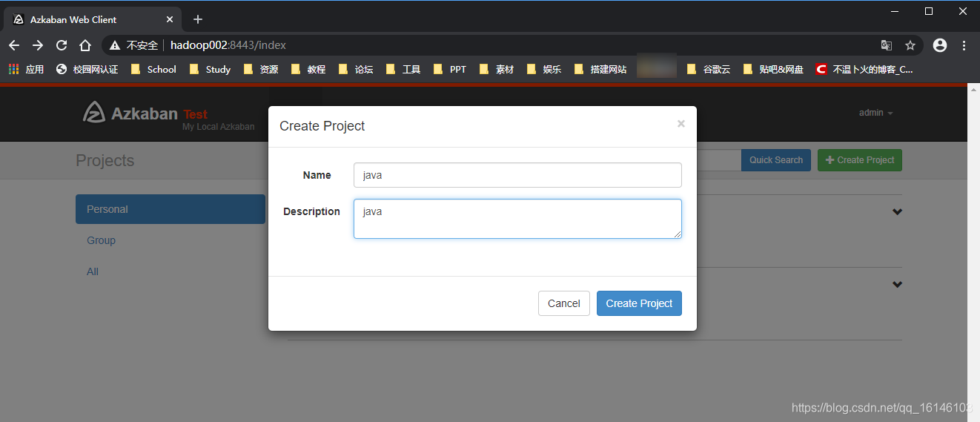Click the Projects page heading
The image size is (980, 422).
pos(105,161)
